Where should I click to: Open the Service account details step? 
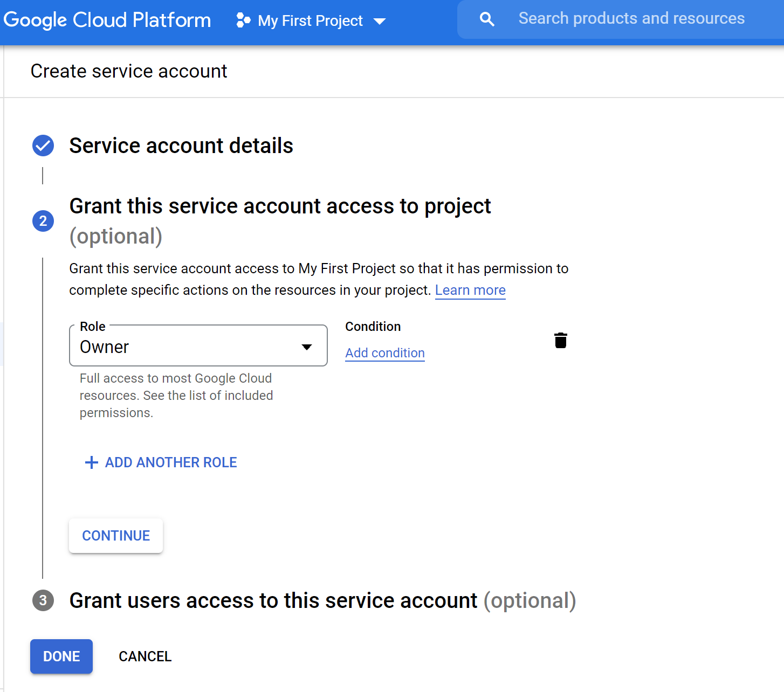[181, 146]
